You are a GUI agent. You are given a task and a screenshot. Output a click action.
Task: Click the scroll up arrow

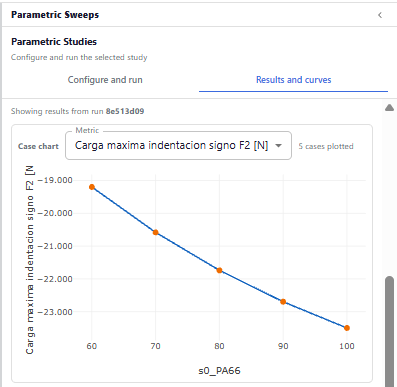[x=389, y=108]
